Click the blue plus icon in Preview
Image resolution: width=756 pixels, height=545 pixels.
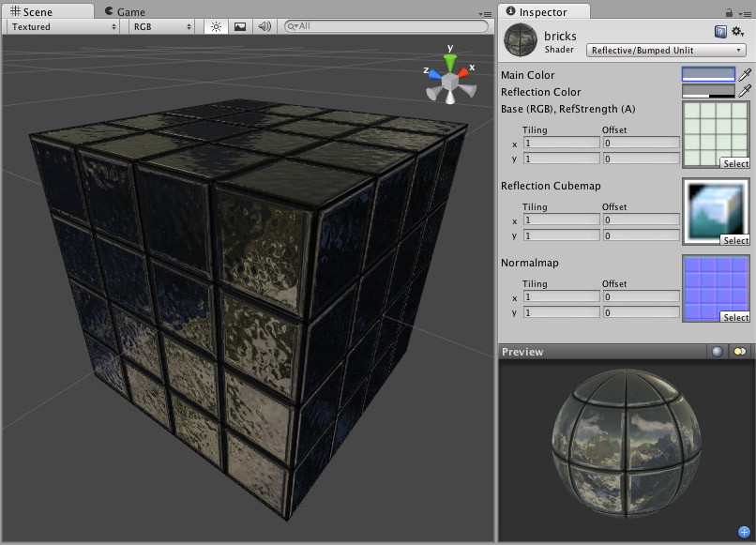(744, 532)
